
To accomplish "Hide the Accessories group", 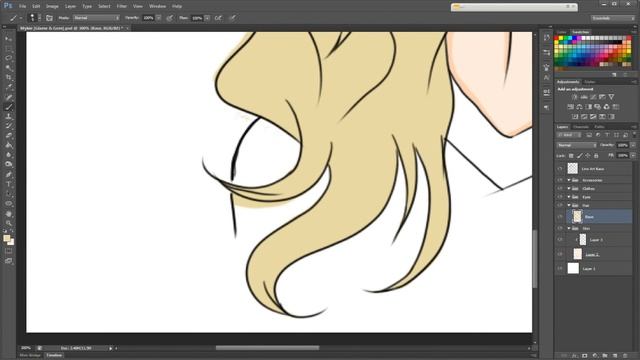I will point(560,180).
